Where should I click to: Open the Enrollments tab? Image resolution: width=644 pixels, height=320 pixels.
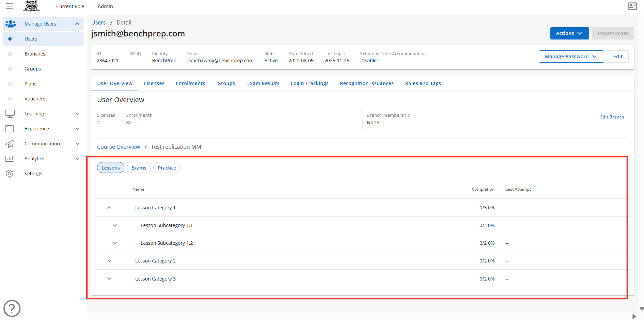[x=190, y=83]
